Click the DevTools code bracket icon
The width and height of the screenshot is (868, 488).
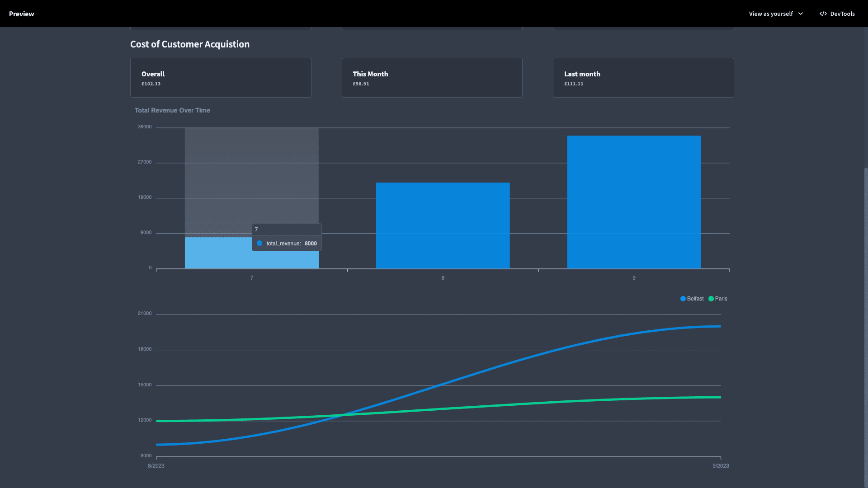tap(823, 14)
